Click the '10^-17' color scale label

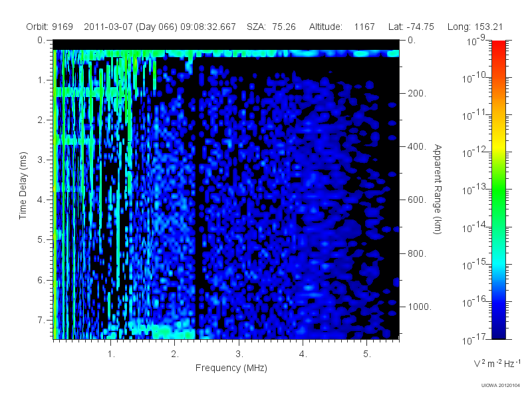coord(474,339)
